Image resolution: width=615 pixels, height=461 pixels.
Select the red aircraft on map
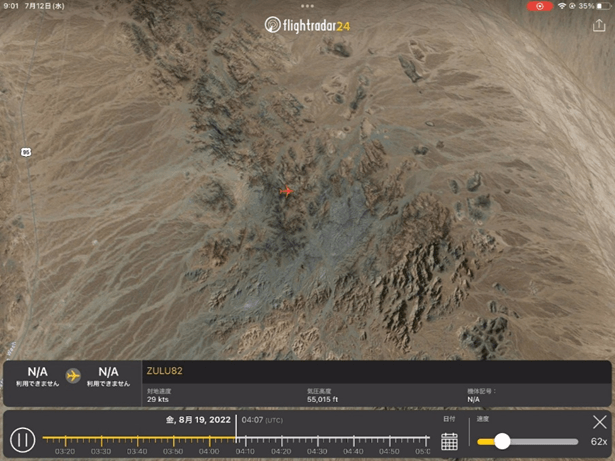coord(286,191)
